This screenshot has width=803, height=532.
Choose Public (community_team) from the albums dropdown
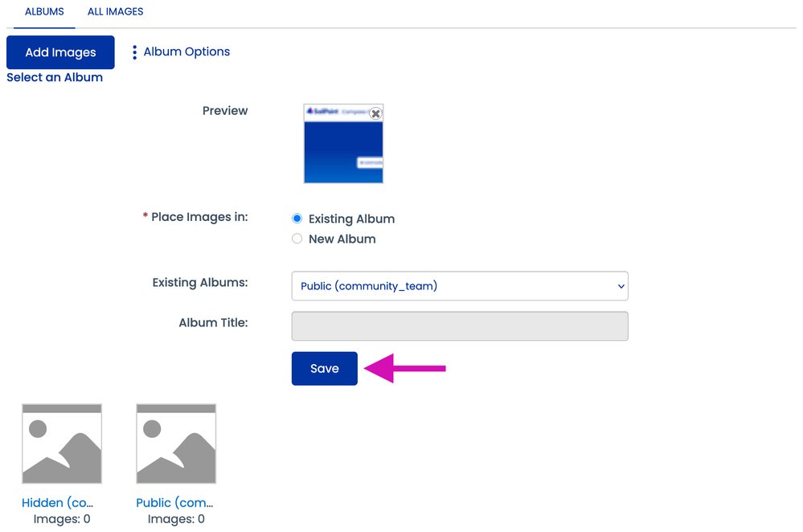coord(367,286)
